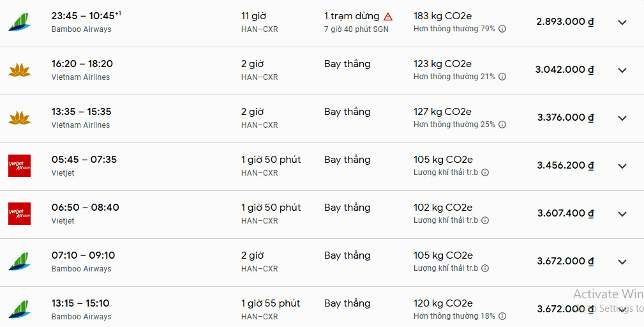Choose the 13:15 – 15:10 Bamboo Airways flight

(x=80, y=303)
